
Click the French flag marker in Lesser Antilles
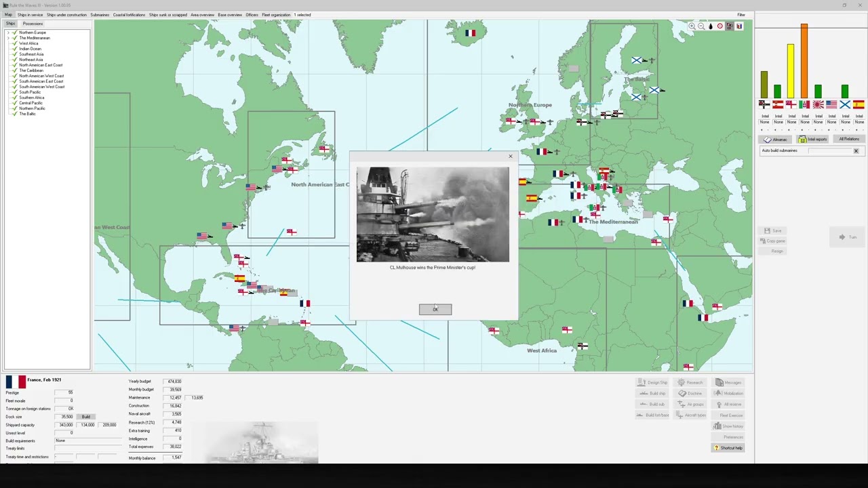(305, 304)
